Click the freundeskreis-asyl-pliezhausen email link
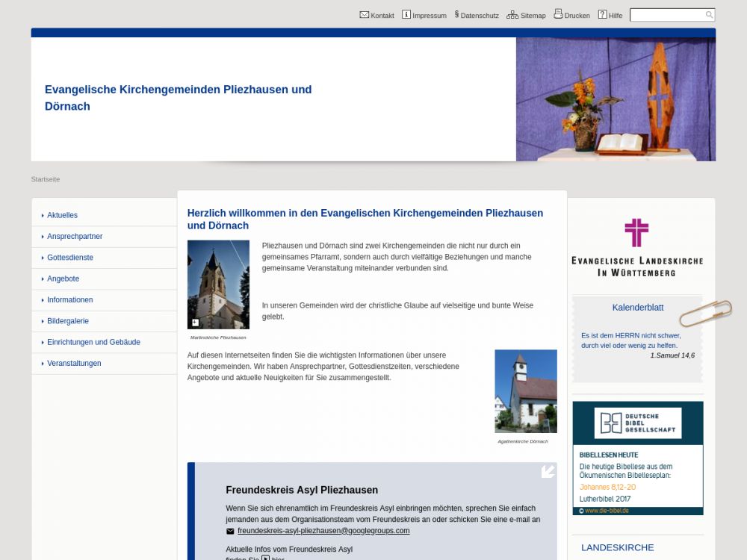 click(323, 531)
